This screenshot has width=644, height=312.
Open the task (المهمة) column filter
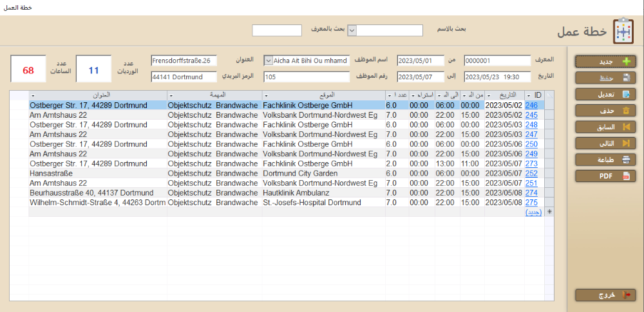tap(171, 96)
